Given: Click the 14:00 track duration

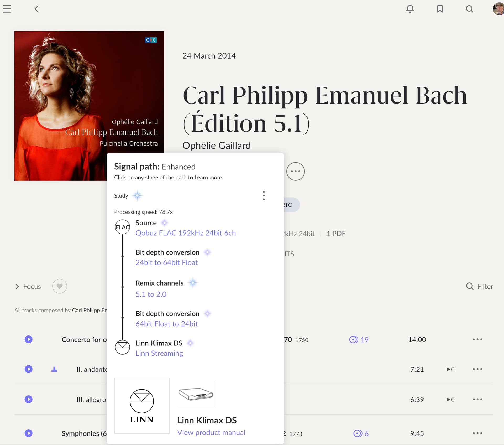Looking at the screenshot, I should point(417,340).
